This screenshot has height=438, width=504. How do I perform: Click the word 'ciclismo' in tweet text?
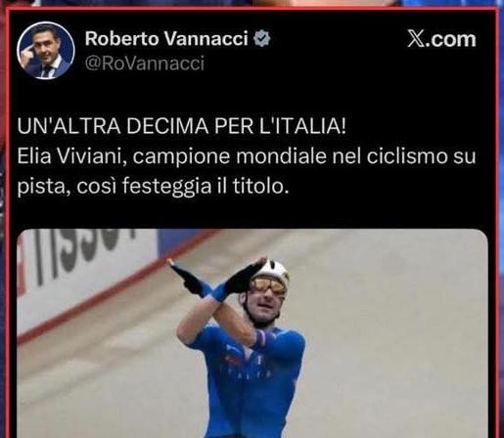point(407,156)
